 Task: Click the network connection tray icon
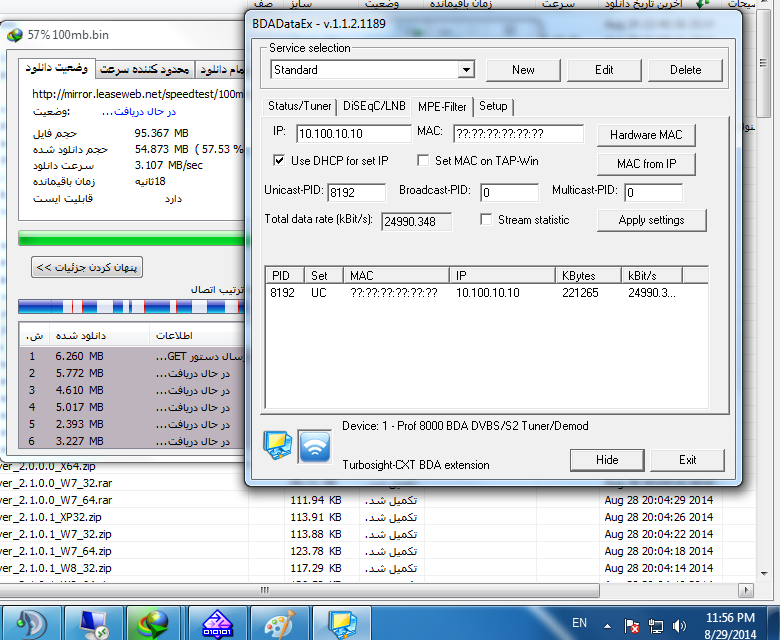[x=656, y=626]
